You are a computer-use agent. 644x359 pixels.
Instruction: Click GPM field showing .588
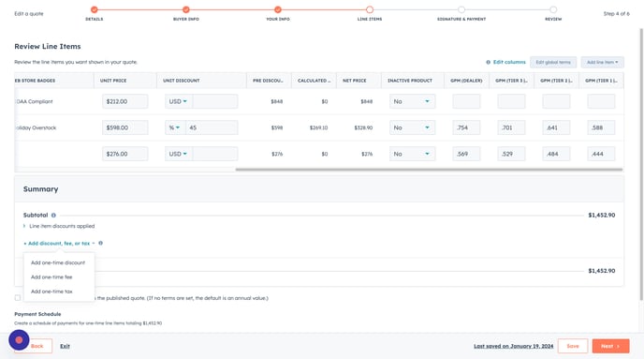point(601,127)
